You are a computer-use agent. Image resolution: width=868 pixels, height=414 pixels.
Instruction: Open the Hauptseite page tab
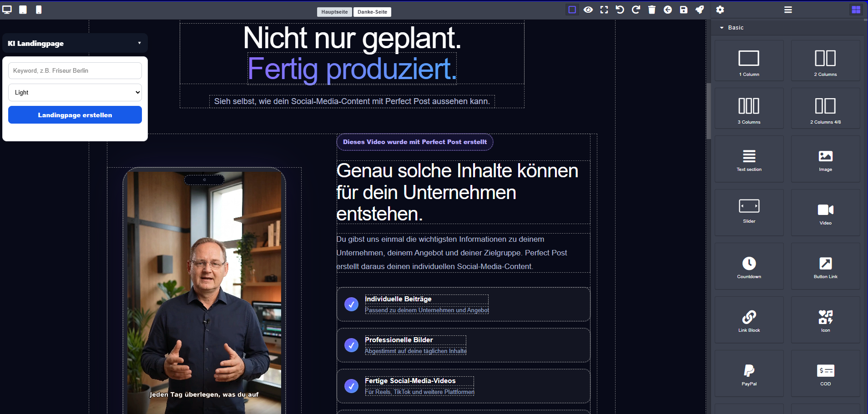point(334,12)
